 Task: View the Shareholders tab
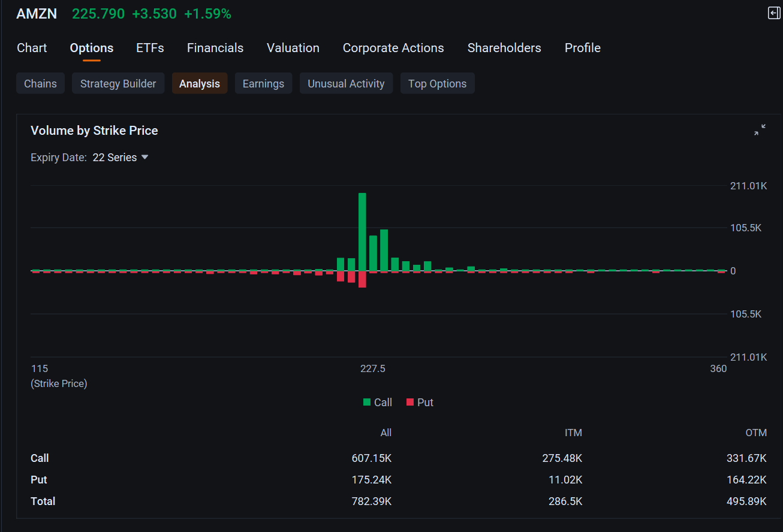(x=504, y=48)
